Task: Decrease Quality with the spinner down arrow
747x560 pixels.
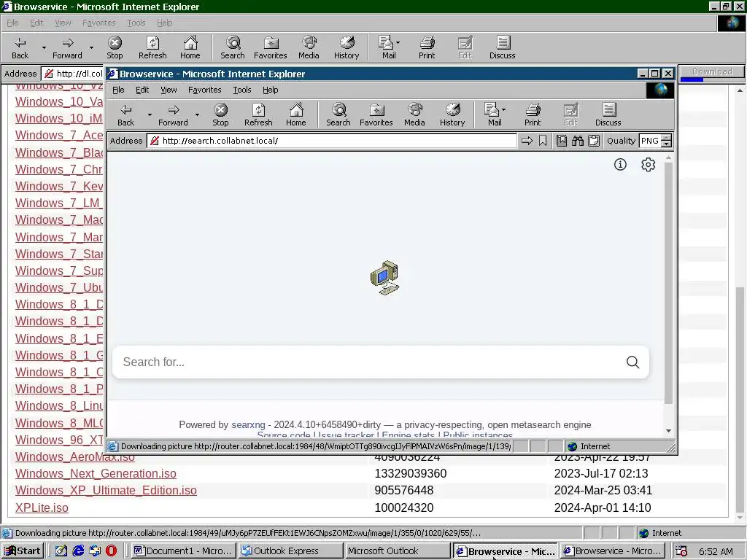Action: coord(667,144)
